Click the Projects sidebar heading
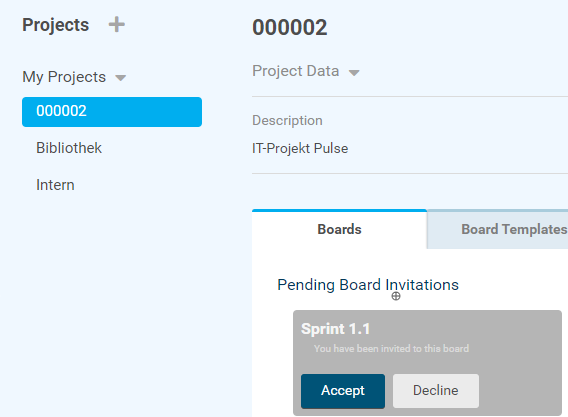The image size is (568, 417). click(x=55, y=25)
